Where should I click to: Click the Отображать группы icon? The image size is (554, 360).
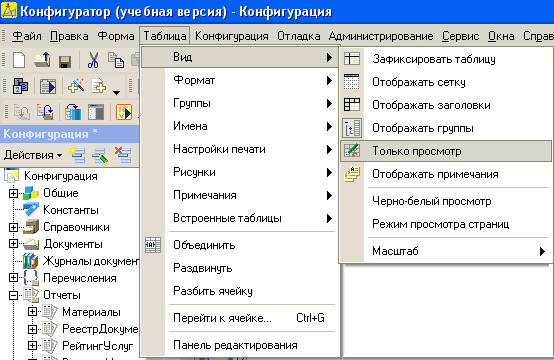tap(352, 128)
